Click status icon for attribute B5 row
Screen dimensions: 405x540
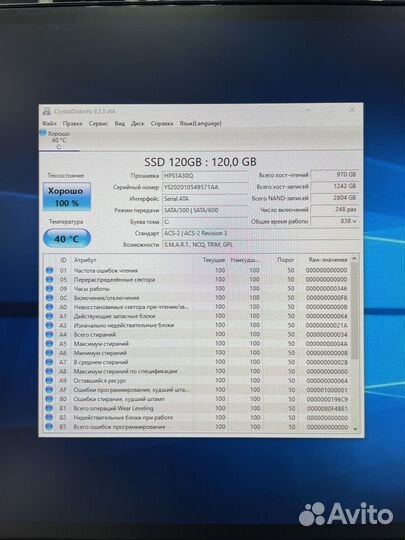click(x=49, y=427)
